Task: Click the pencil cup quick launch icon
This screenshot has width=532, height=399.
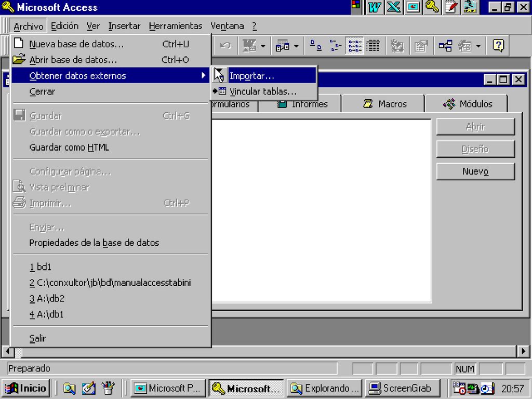Action: pyautogui.click(x=108, y=388)
